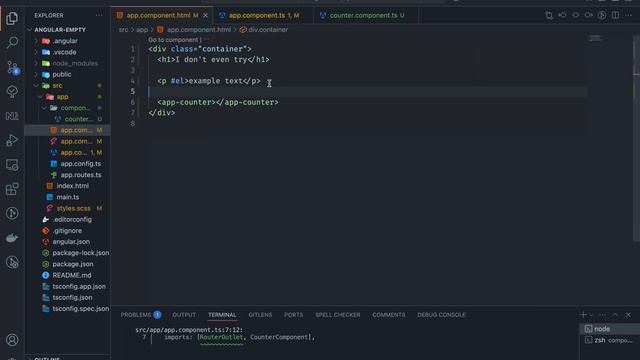The image size is (640, 360).
Task: Open README.md in the explorer
Action: click(67, 275)
